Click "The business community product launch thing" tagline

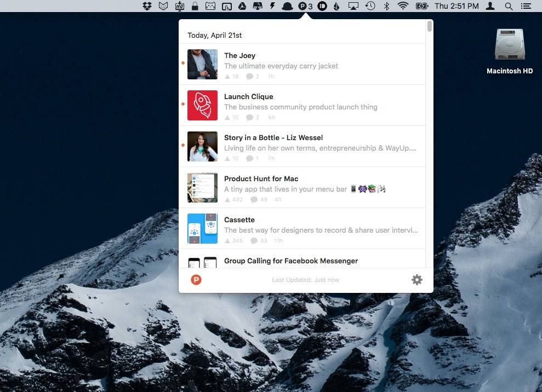tap(301, 107)
